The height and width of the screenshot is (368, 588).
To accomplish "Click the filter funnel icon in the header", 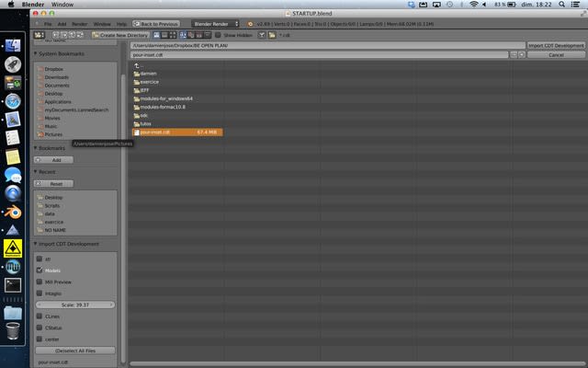I will [x=261, y=34].
